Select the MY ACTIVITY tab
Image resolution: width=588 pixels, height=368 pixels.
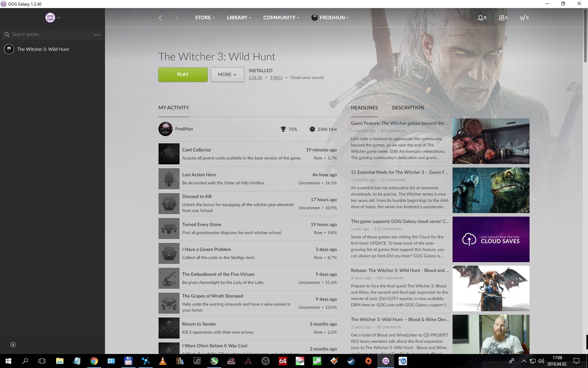tap(174, 108)
